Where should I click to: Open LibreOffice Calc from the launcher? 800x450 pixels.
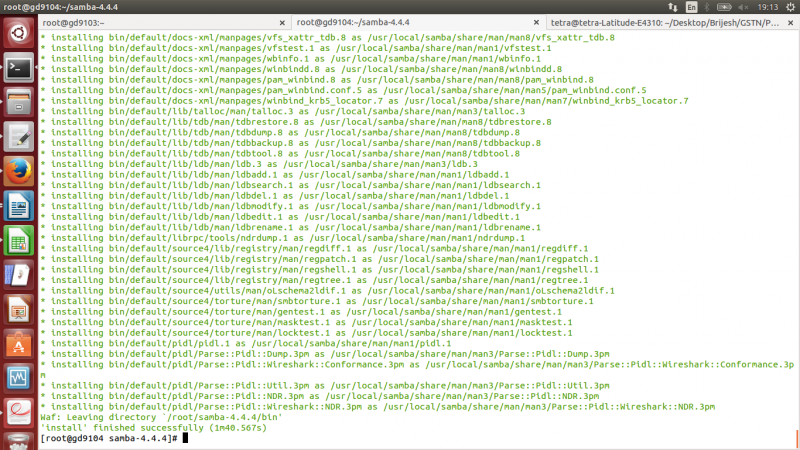tap(19, 240)
